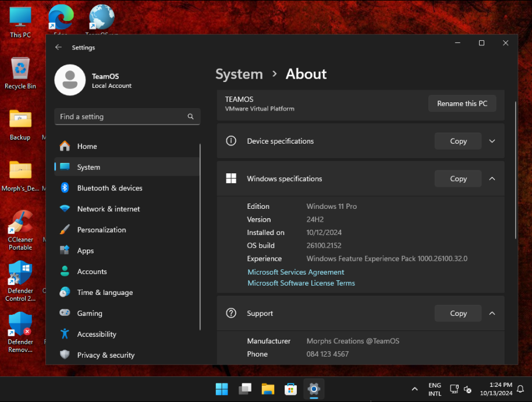Open the Gaming settings page
The height and width of the screenshot is (402, 532).
(90, 313)
